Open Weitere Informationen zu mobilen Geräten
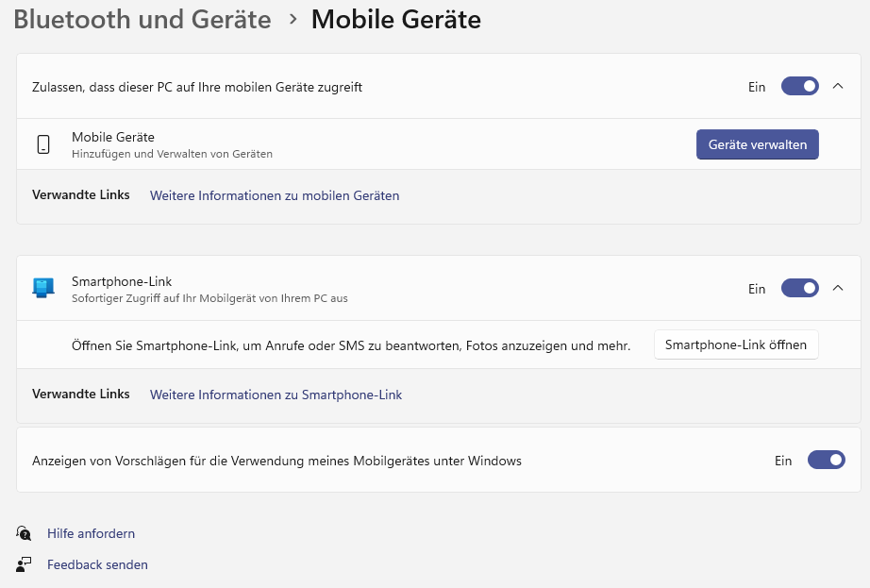Viewport: 870px width, 588px height. click(274, 194)
